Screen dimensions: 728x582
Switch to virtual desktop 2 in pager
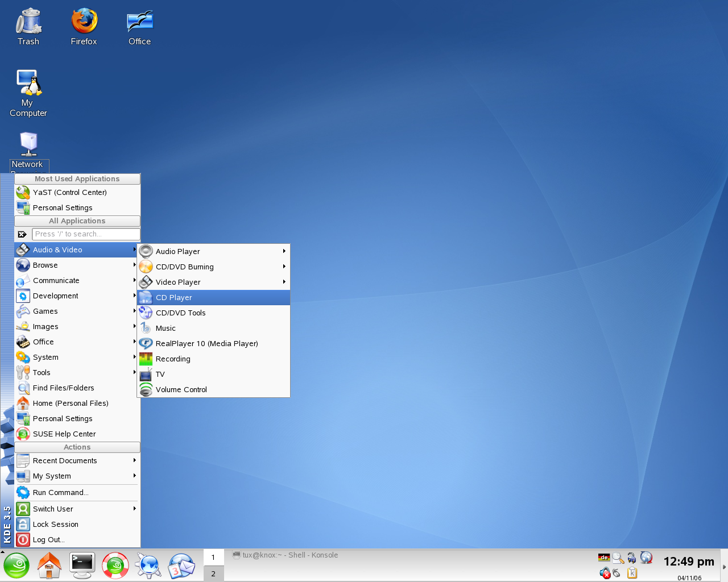(x=213, y=573)
